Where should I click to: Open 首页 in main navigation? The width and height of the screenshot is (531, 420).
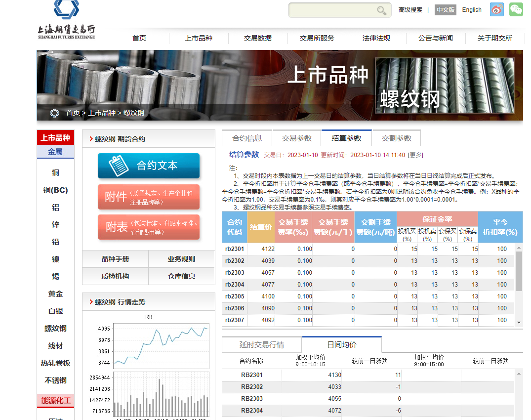(x=139, y=38)
